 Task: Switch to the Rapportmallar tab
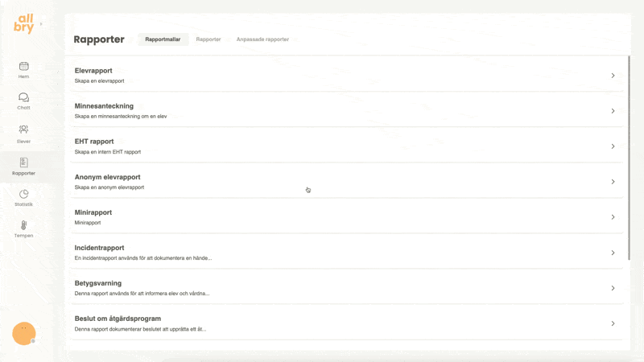click(163, 39)
